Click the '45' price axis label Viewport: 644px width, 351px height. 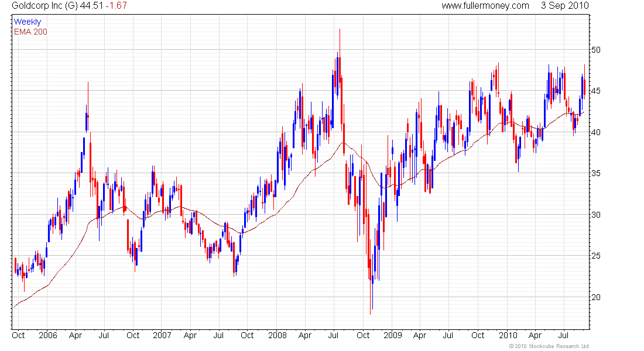pyautogui.click(x=595, y=91)
